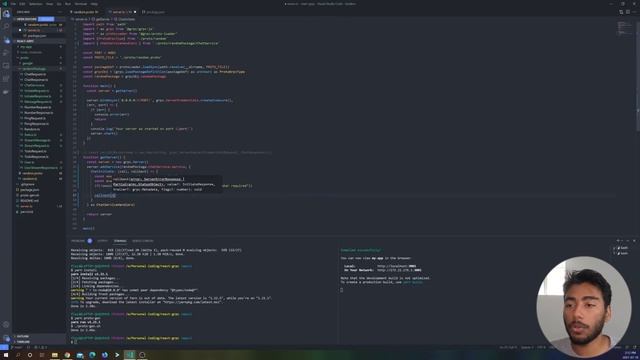Open the Terminal menu
The width and height of the screenshot is (640, 360).
(80, 4)
